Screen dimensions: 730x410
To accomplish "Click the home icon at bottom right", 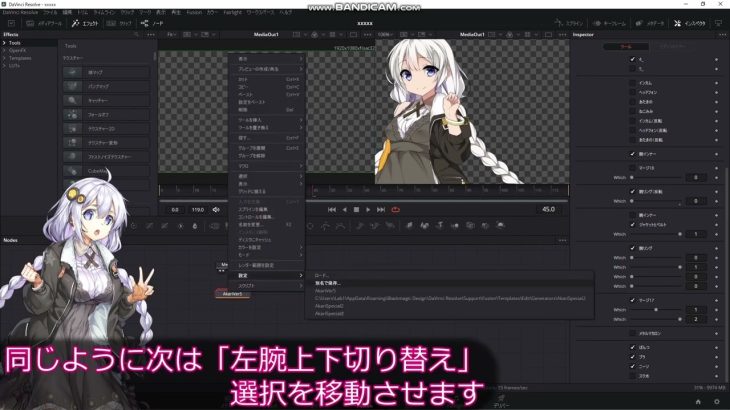I will (x=698, y=402).
